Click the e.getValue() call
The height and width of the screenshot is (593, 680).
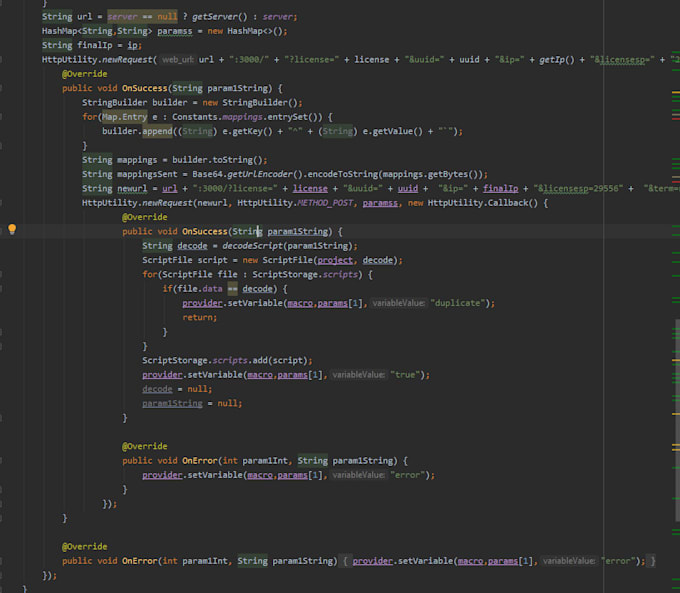392,131
